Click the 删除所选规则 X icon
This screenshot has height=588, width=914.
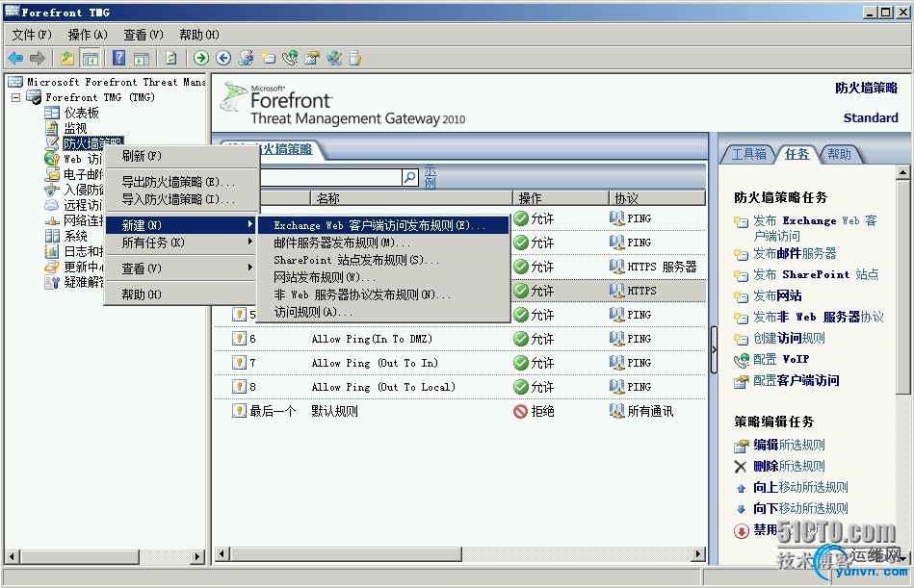(x=741, y=467)
